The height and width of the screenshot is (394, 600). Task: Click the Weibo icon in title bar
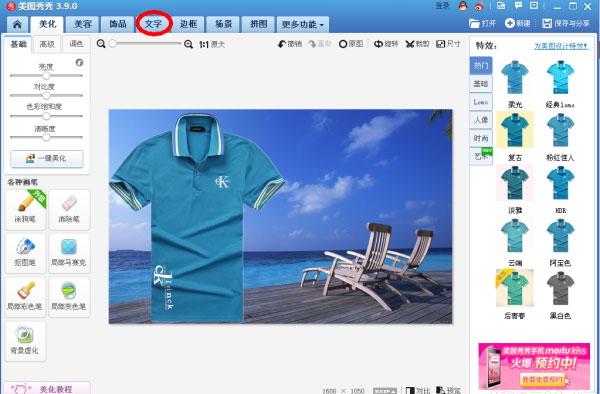(479, 6)
